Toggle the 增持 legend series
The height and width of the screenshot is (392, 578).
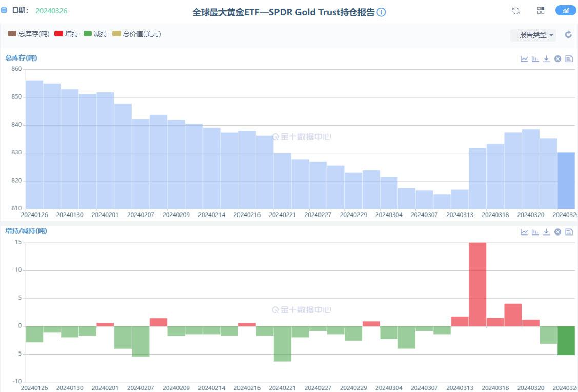click(x=67, y=33)
